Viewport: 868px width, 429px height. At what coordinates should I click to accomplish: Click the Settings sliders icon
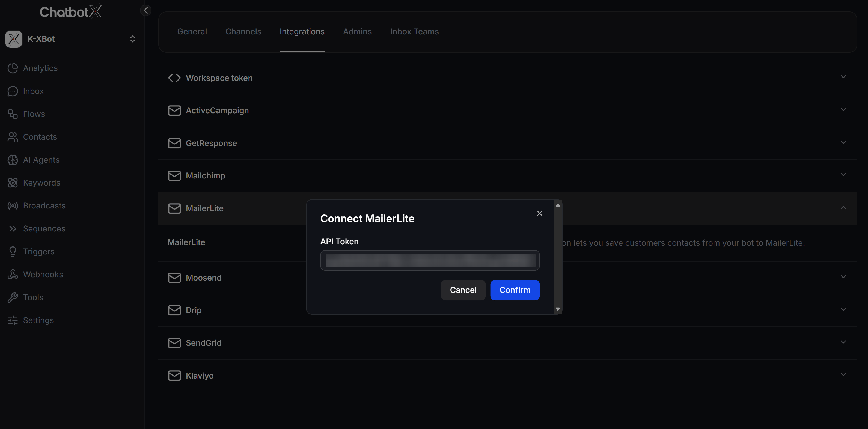13,320
